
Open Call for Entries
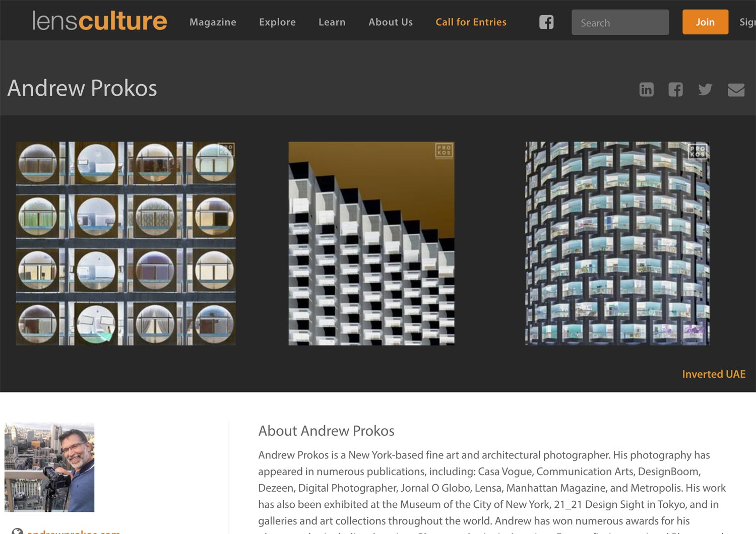[x=471, y=22]
